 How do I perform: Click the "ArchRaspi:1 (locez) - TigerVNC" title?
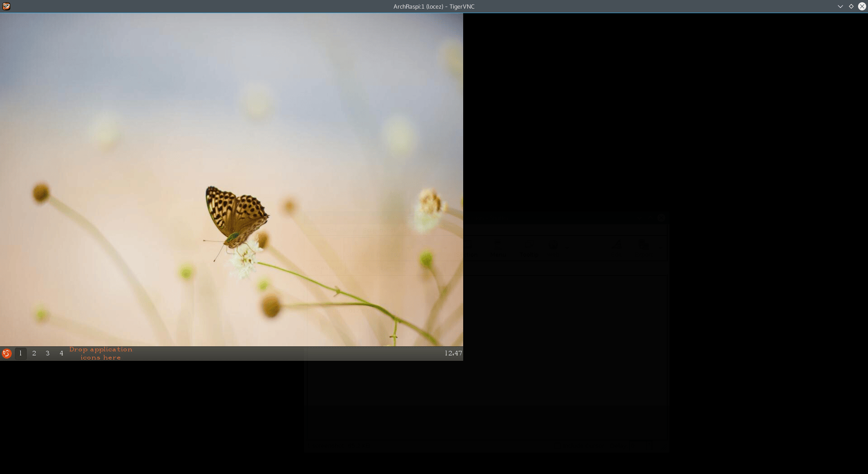433,6
